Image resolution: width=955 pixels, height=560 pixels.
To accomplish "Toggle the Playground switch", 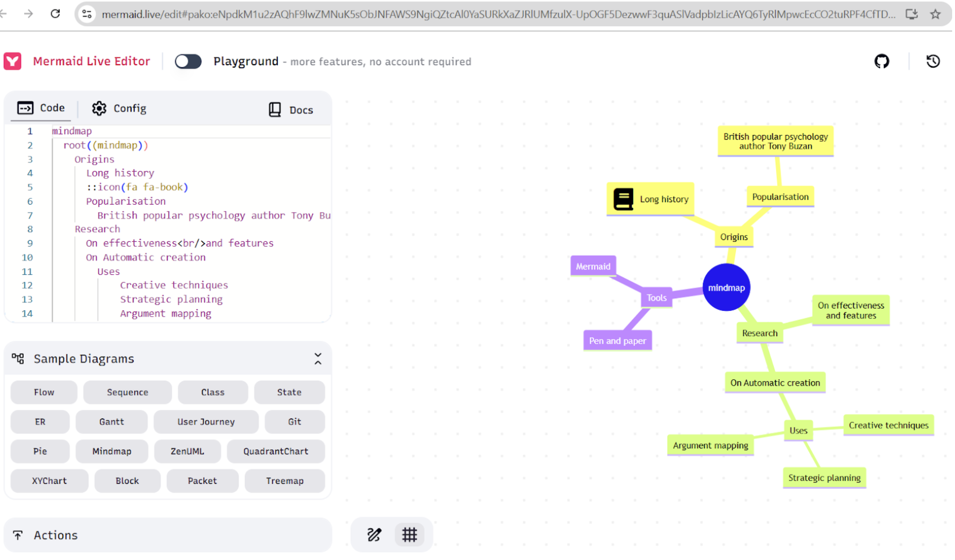I will click(x=188, y=62).
